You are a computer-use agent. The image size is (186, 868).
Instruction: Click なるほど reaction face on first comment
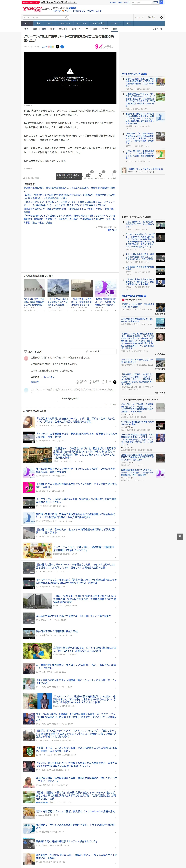(91, 382)
